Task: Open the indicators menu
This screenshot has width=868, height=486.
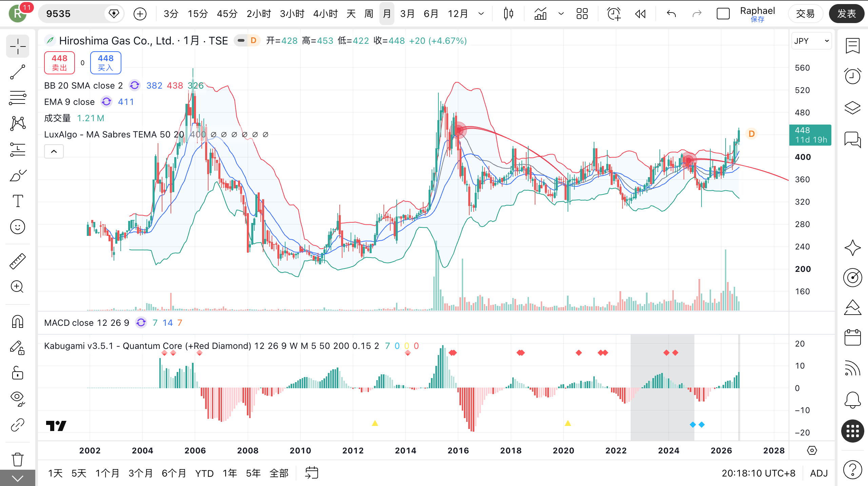Action: pos(540,14)
